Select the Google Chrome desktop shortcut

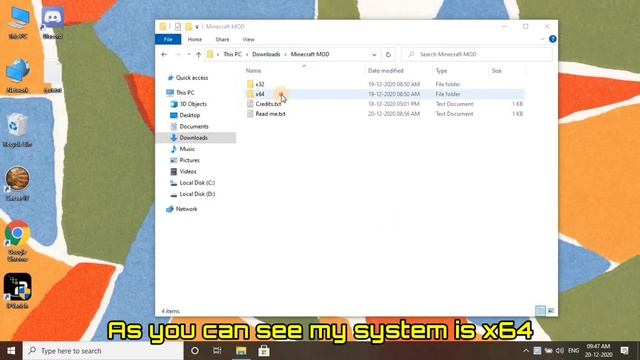(17, 241)
